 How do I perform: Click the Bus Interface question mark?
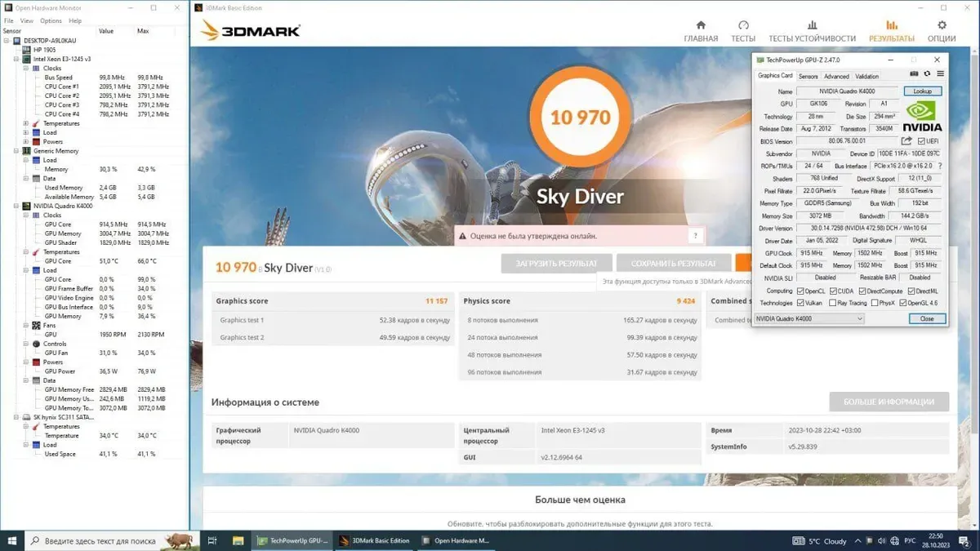(940, 166)
